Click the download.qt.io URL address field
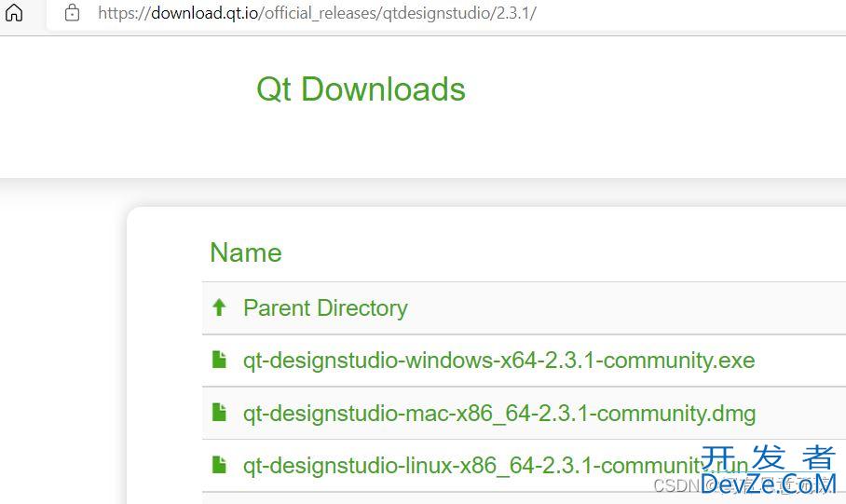The width and height of the screenshot is (846, 504). coord(446,13)
